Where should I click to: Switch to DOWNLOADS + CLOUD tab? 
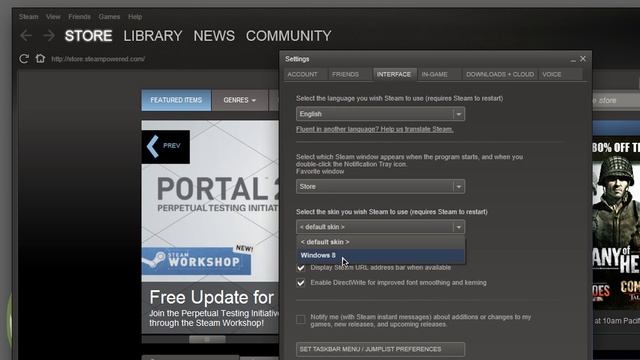[x=500, y=74]
